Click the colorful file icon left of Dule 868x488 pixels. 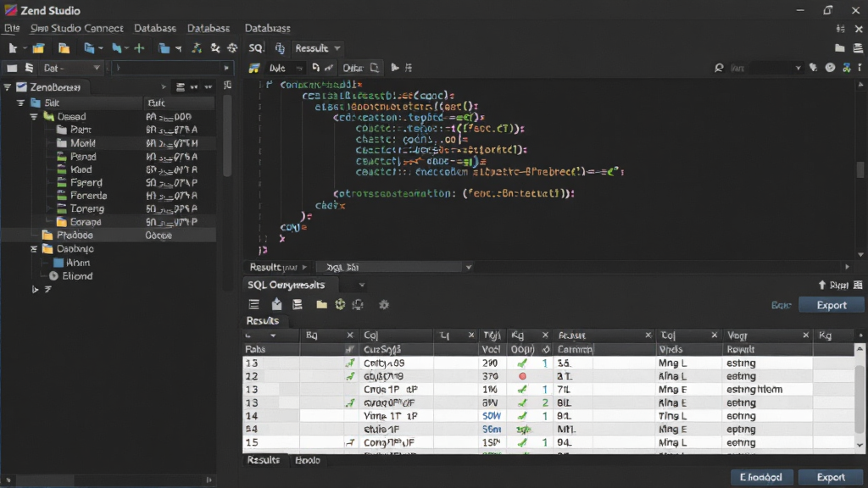click(254, 68)
